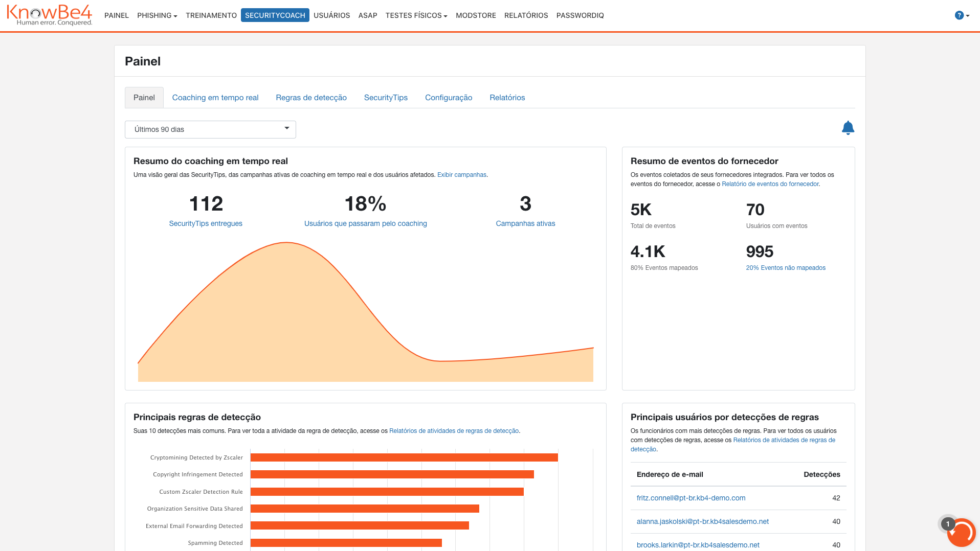Go to Configuração tab
The width and height of the screenshot is (980, 551).
point(449,98)
